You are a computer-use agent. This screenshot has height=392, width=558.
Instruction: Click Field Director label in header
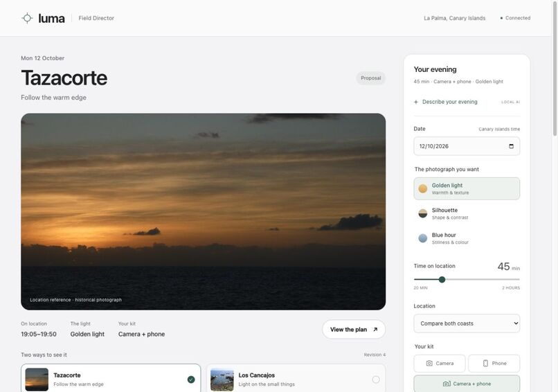(x=96, y=18)
